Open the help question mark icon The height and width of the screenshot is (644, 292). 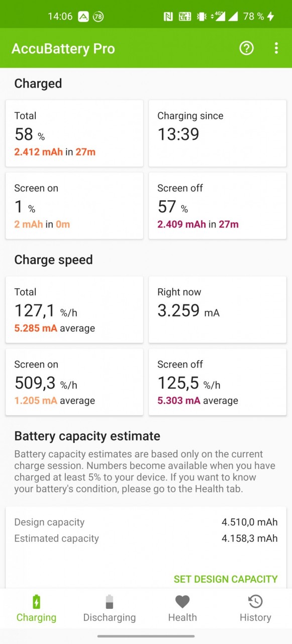point(246,48)
